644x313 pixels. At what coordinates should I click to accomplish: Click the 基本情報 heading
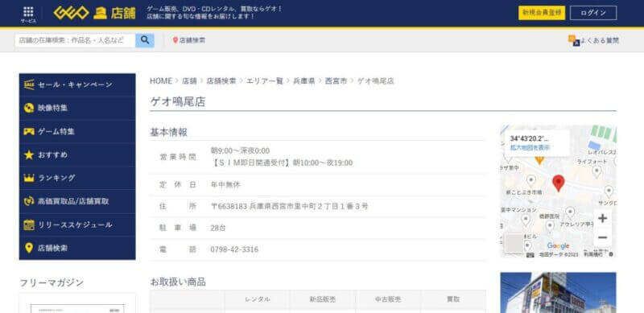tap(168, 132)
